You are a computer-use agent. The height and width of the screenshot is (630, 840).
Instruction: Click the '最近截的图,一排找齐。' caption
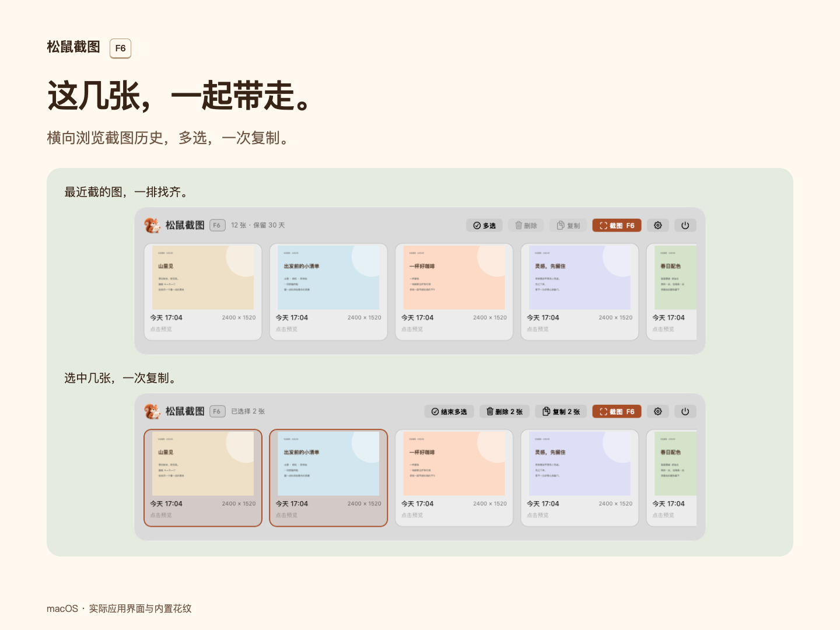point(125,192)
